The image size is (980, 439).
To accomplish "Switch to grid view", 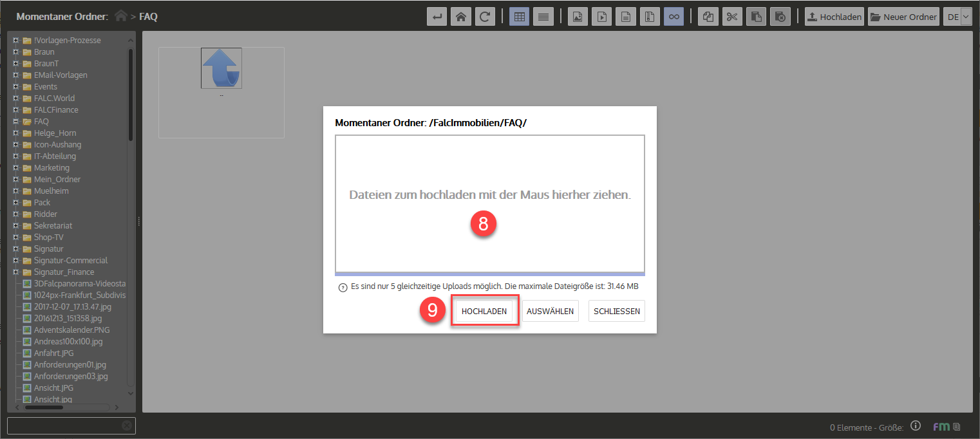I will (x=520, y=17).
